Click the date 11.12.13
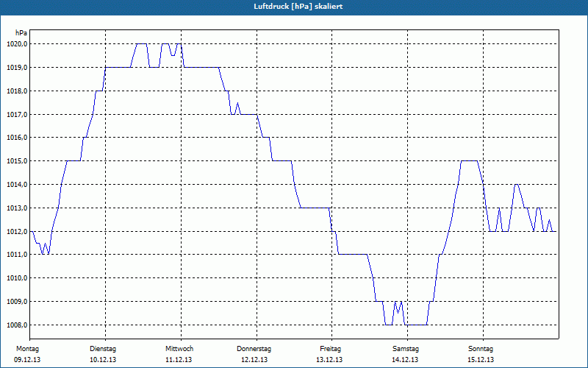This screenshot has height=368, width=588. click(179, 360)
